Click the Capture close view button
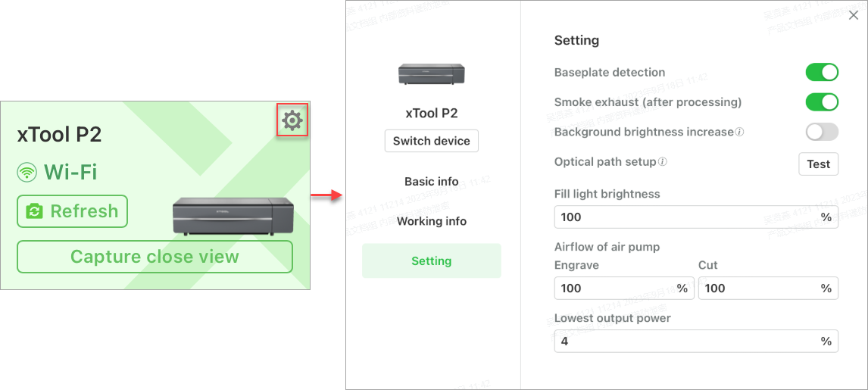Screen dimensions: 868x390 coord(155,257)
